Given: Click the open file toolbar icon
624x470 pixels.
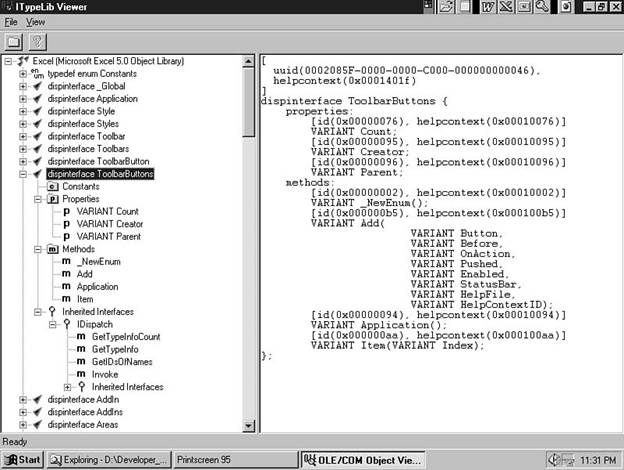Looking at the screenshot, I should click(x=14, y=41).
